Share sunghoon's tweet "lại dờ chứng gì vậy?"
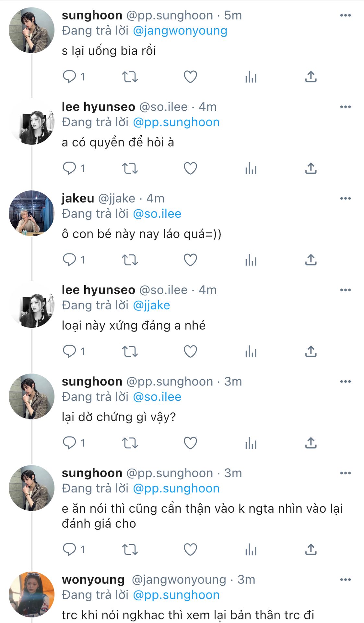Viewport: 364px width, 623px height. pyautogui.click(x=311, y=443)
